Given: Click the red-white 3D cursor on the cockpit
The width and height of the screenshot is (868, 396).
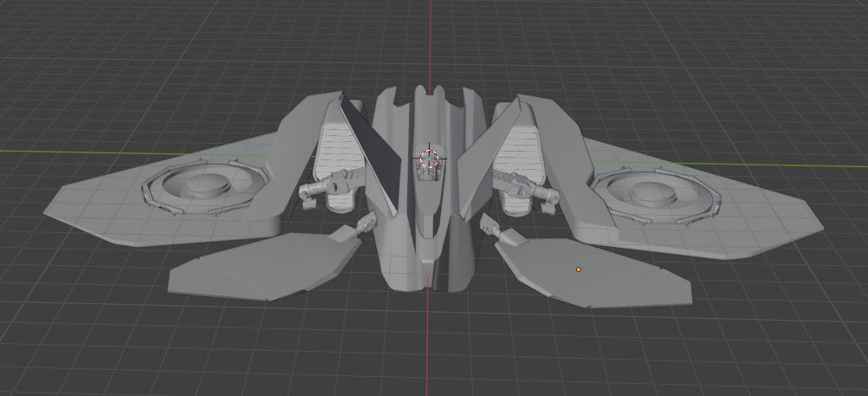Looking at the screenshot, I should click(429, 159).
